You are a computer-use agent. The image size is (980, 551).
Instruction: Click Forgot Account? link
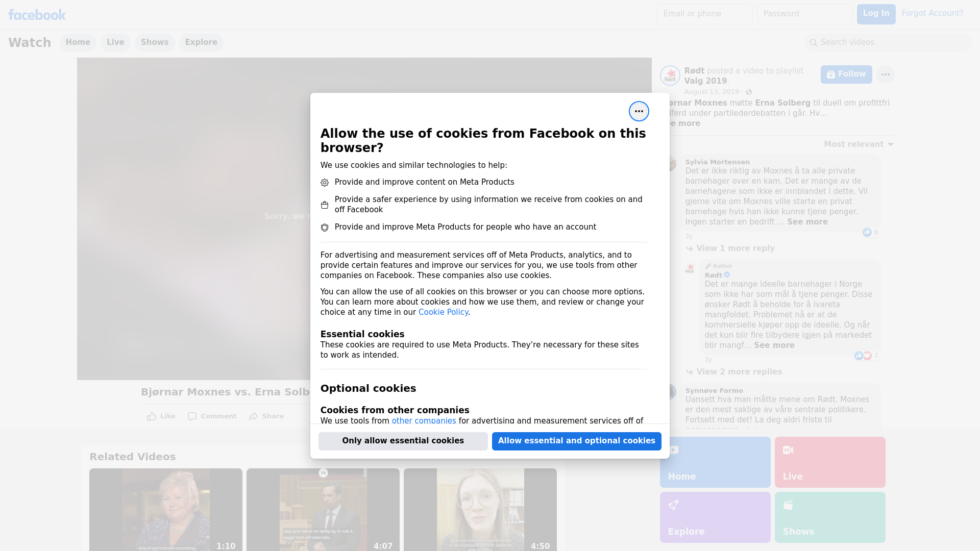932,13
